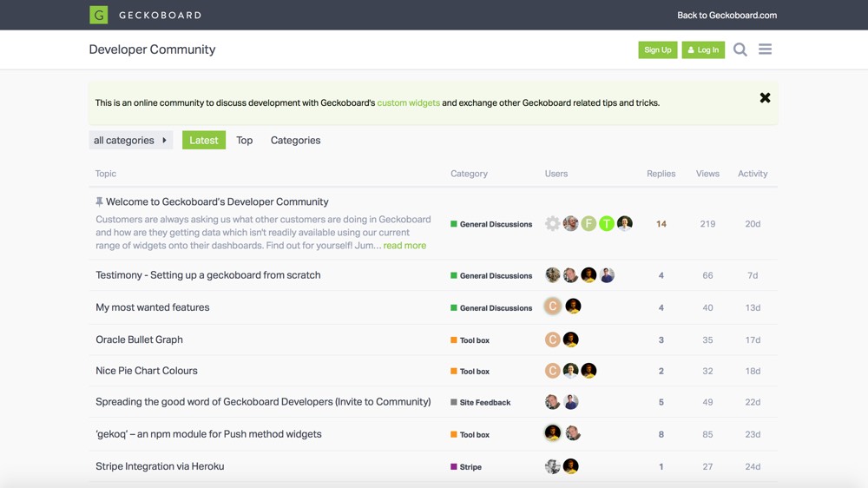Follow the Back to Geckoboard.com link
The image size is (868, 488).
pos(727,15)
